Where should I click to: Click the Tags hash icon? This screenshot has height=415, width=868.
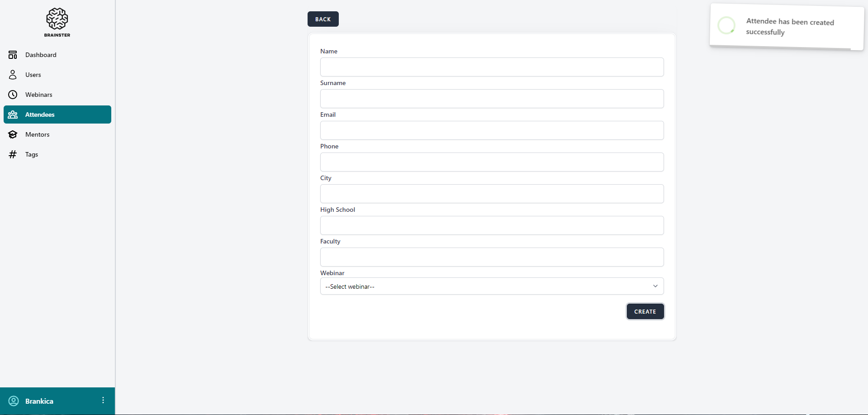tap(13, 154)
